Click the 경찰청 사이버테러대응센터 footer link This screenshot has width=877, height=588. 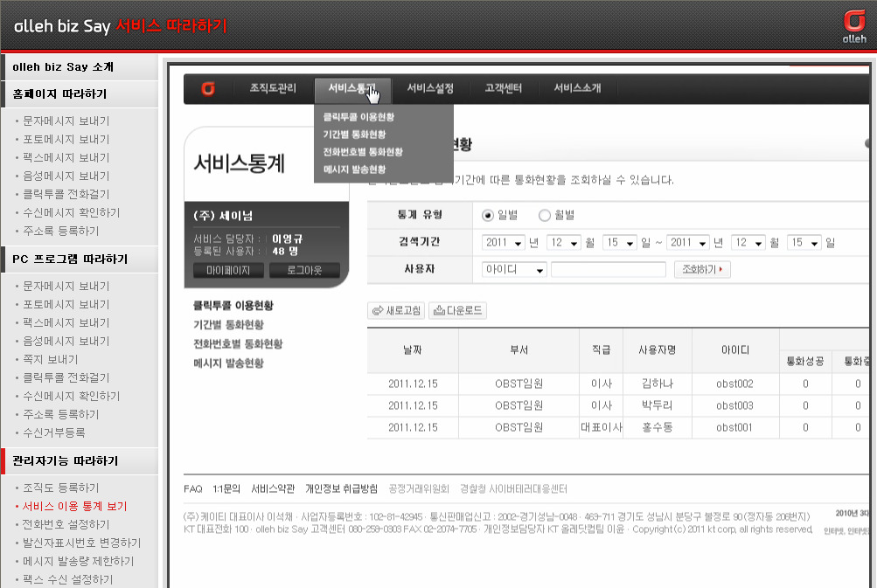coord(513,489)
